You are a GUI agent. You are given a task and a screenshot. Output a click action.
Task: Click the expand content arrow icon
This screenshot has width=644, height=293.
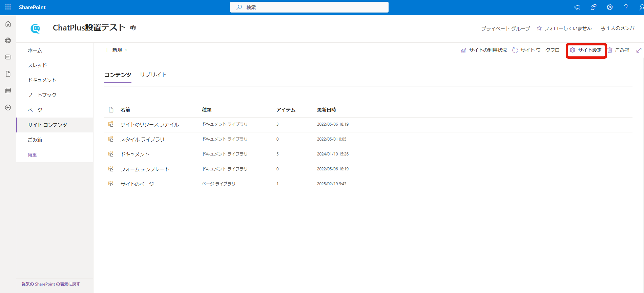[639, 50]
